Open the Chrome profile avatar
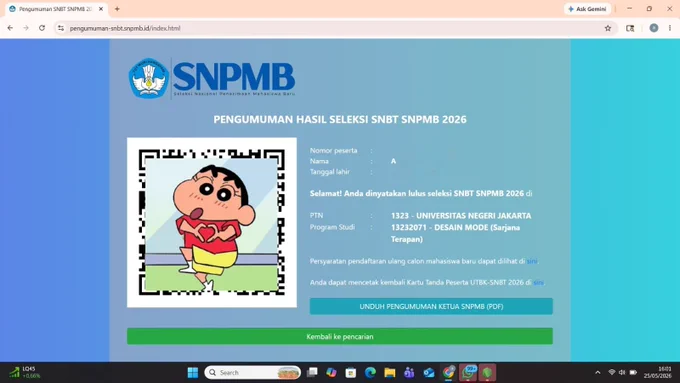This screenshot has width=680, height=383. (x=654, y=28)
